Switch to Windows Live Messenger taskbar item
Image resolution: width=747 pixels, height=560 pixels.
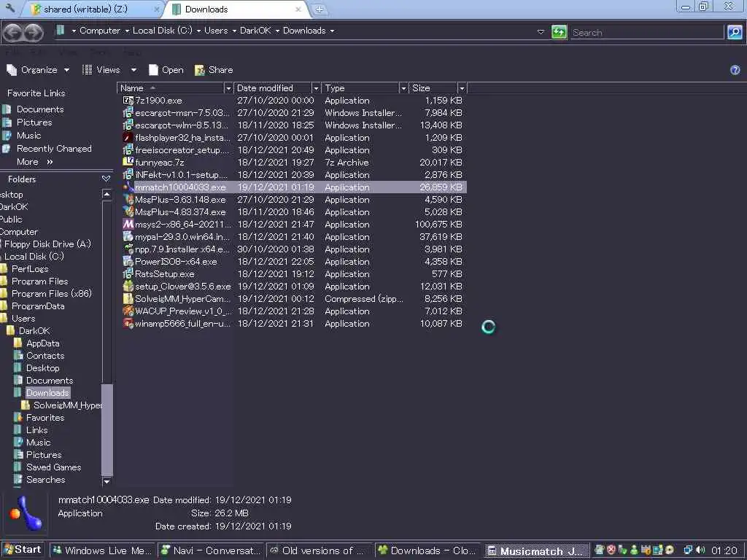102,551
